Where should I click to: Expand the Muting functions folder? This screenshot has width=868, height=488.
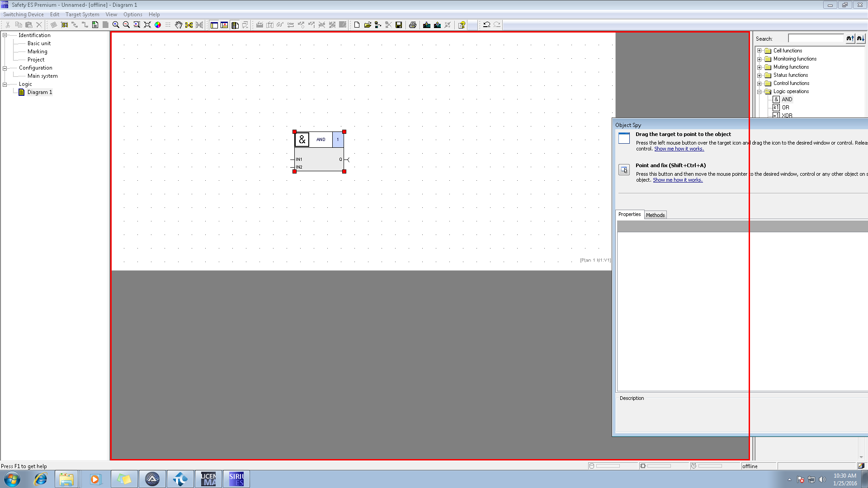759,67
